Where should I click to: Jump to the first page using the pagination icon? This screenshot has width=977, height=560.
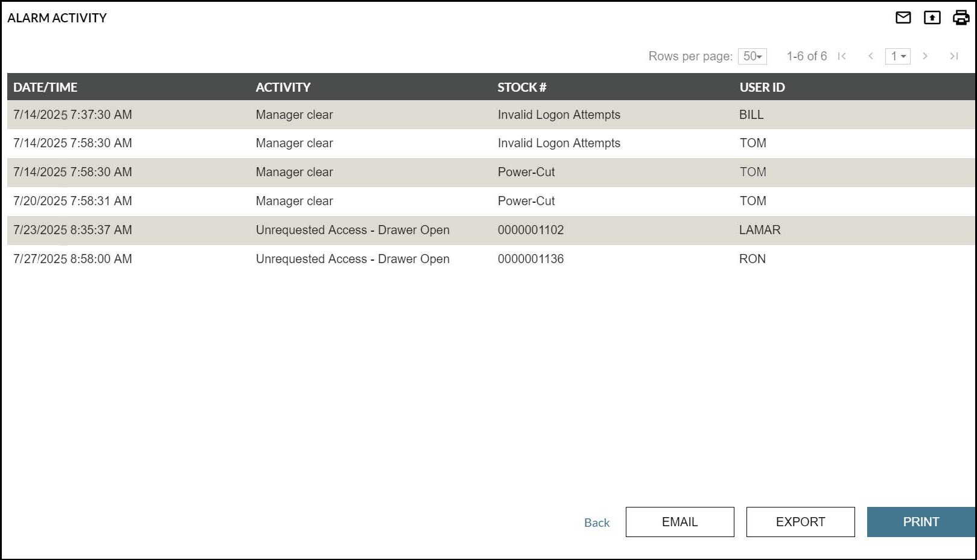coord(842,56)
